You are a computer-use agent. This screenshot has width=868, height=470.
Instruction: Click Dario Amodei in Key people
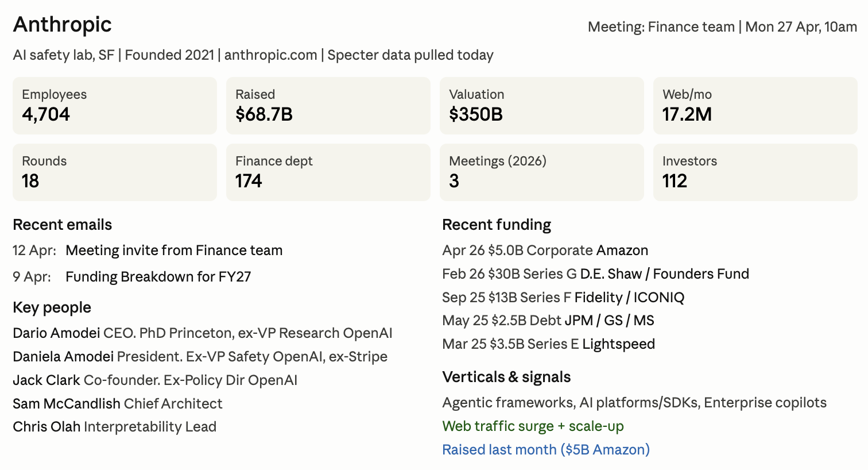pos(56,333)
